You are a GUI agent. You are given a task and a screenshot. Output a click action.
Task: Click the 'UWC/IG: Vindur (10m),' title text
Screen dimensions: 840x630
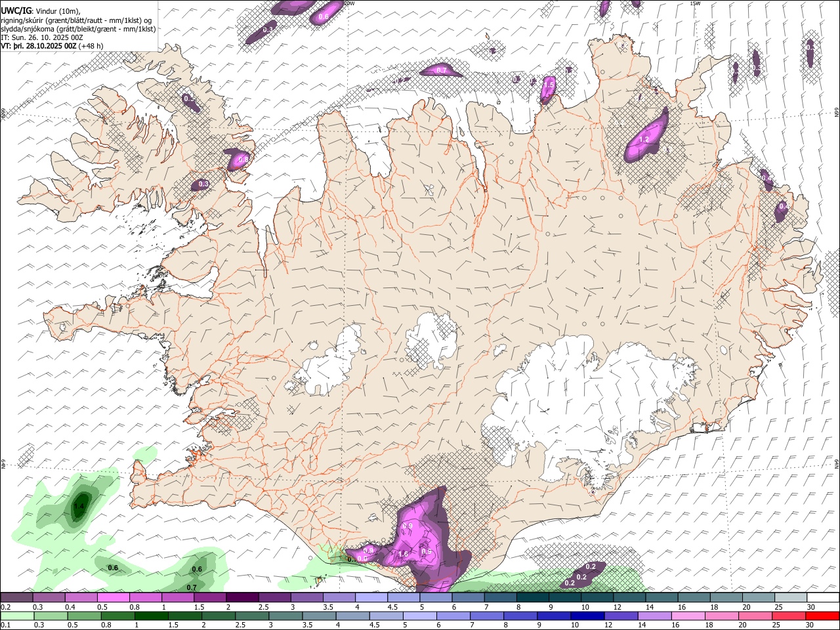point(41,10)
